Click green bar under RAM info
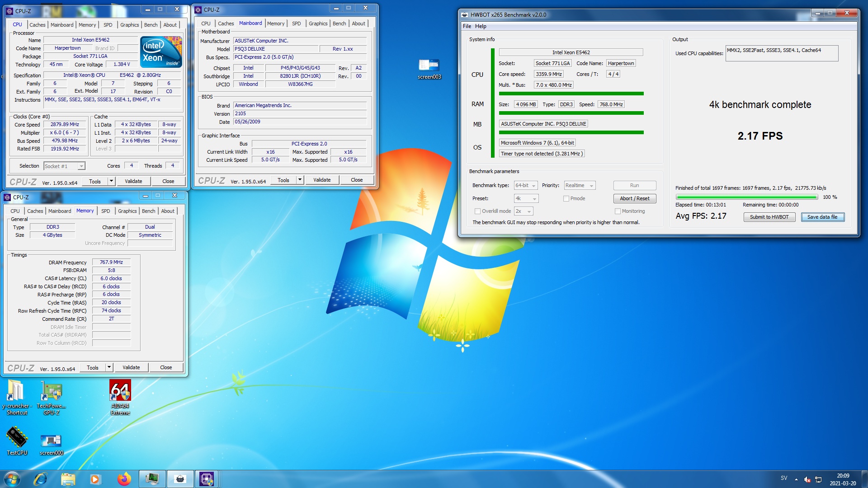 [571, 113]
